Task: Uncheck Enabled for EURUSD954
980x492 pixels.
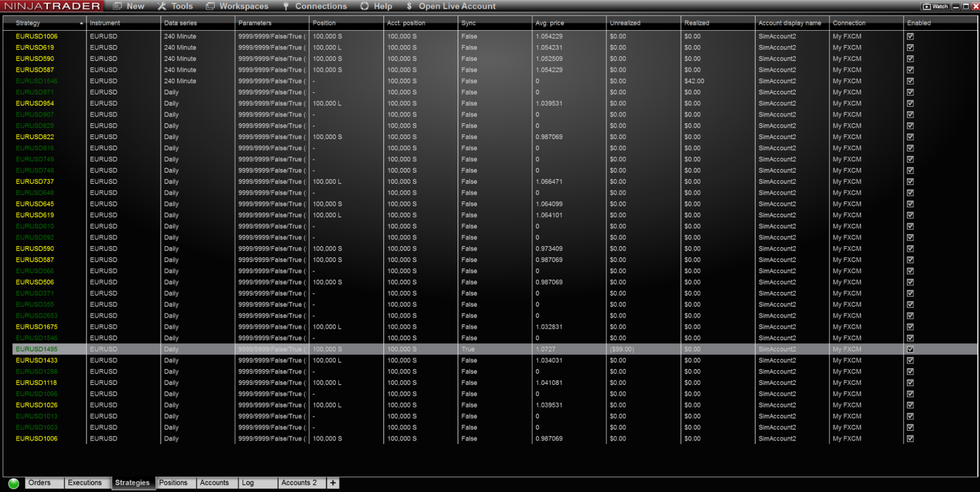Action: [x=910, y=104]
